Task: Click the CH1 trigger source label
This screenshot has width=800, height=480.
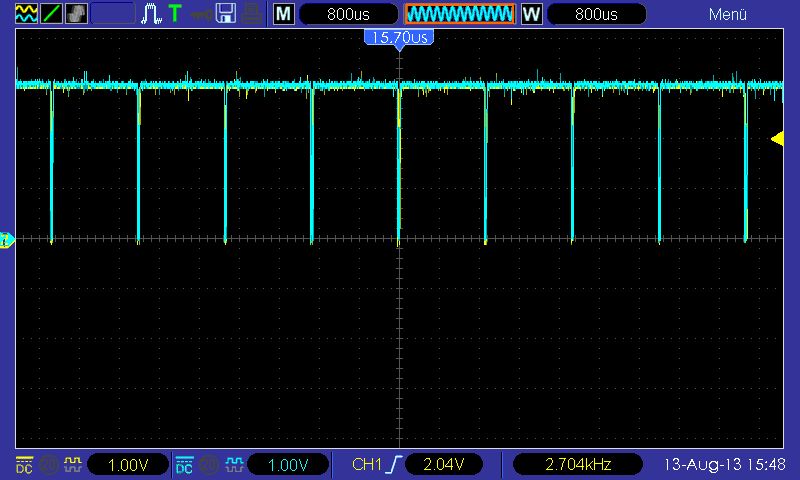Action: coord(368,465)
